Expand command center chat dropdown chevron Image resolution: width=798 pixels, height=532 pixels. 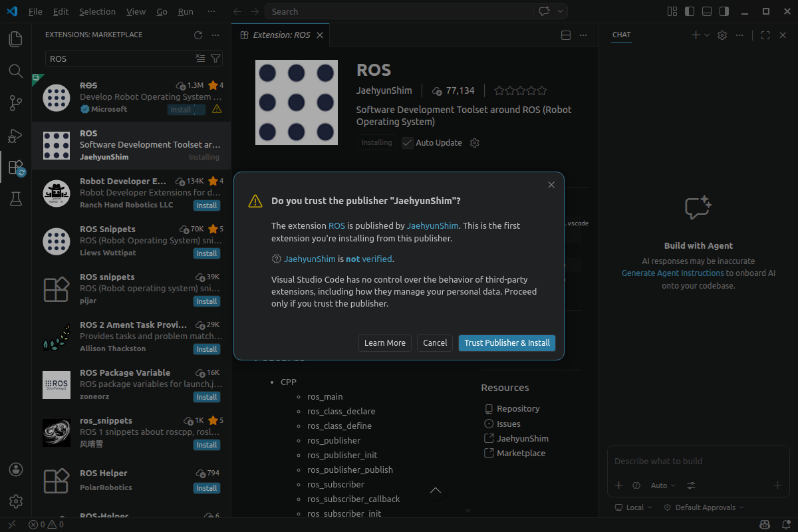[x=561, y=11]
